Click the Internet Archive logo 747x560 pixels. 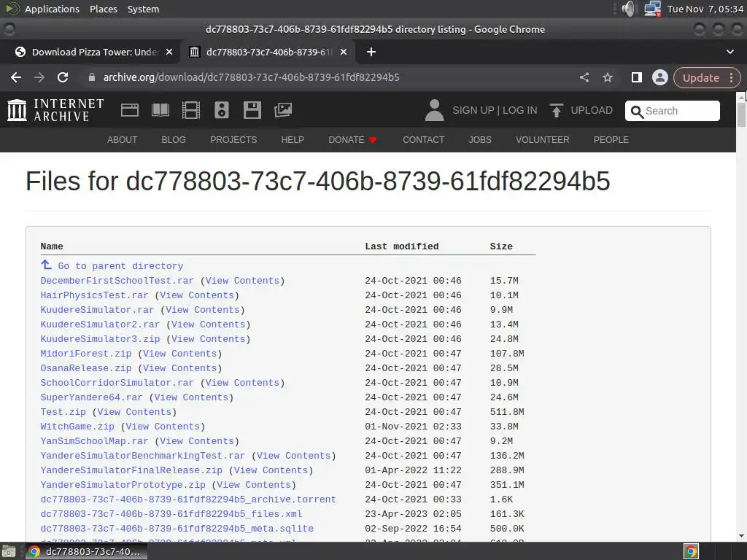click(55, 110)
